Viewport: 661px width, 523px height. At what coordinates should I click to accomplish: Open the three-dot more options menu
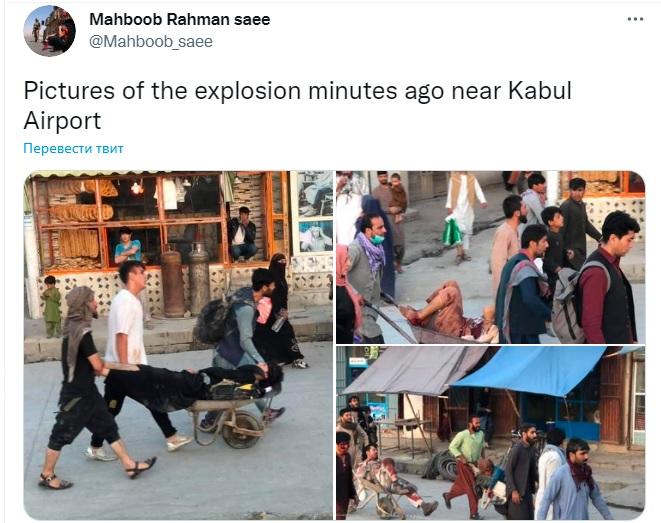click(635, 19)
